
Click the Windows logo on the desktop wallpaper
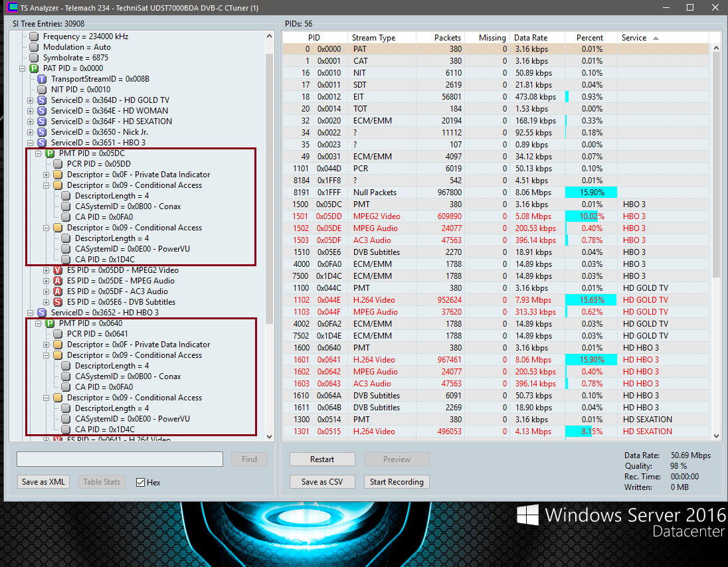(527, 515)
